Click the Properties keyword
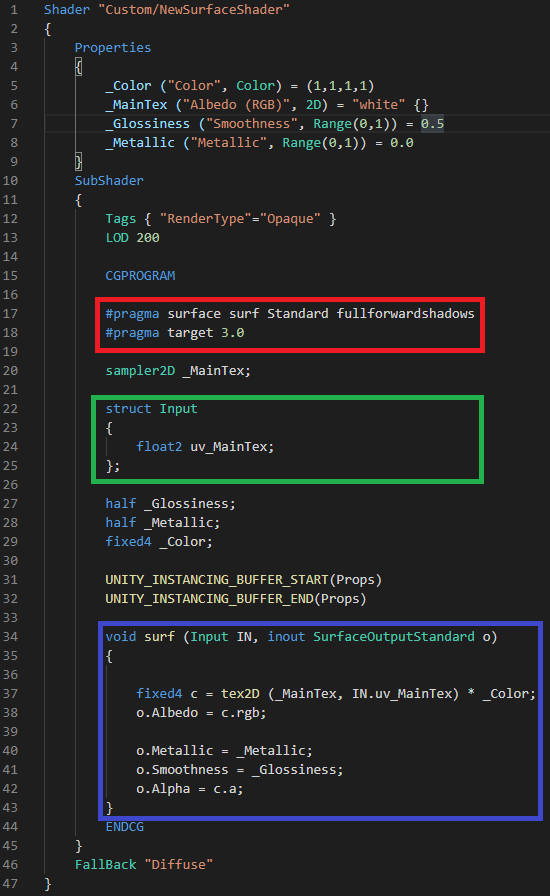Screen dimensions: 550x896 click(113, 47)
